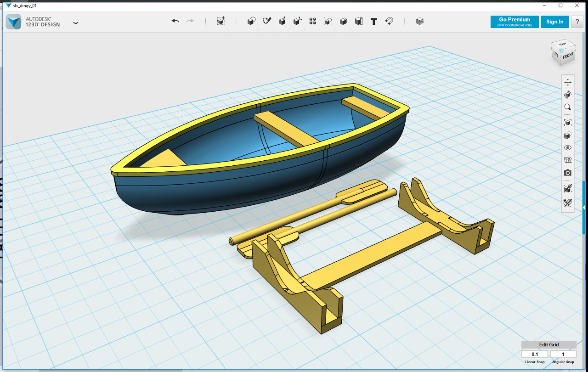Activate the Snap magnet tool
Screen dimensions: 588x372
[x=389, y=21]
